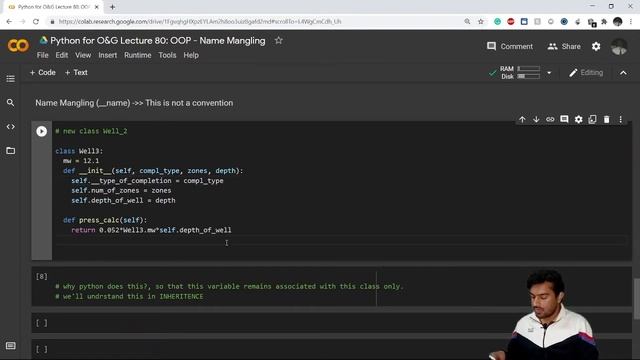Place cursor on 'mw = 12.1' line
The image size is (640, 360).
[81, 161]
